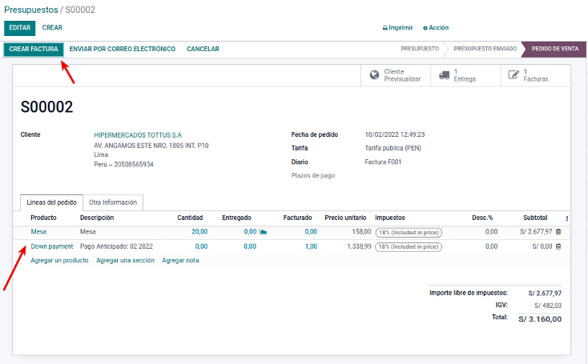Open the truck delivery icon
This screenshot has height=364, width=588.
tap(444, 75)
